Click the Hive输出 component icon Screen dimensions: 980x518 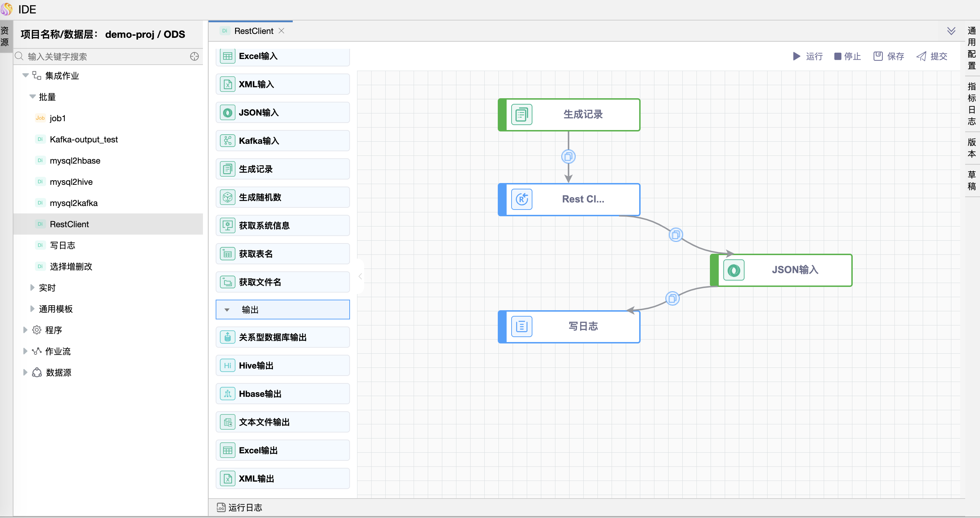click(x=228, y=365)
